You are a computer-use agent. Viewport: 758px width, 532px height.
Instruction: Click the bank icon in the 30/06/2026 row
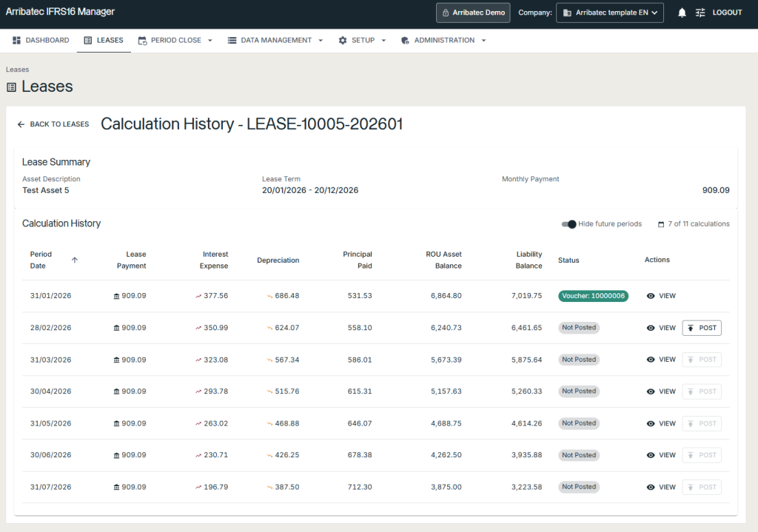tap(116, 455)
